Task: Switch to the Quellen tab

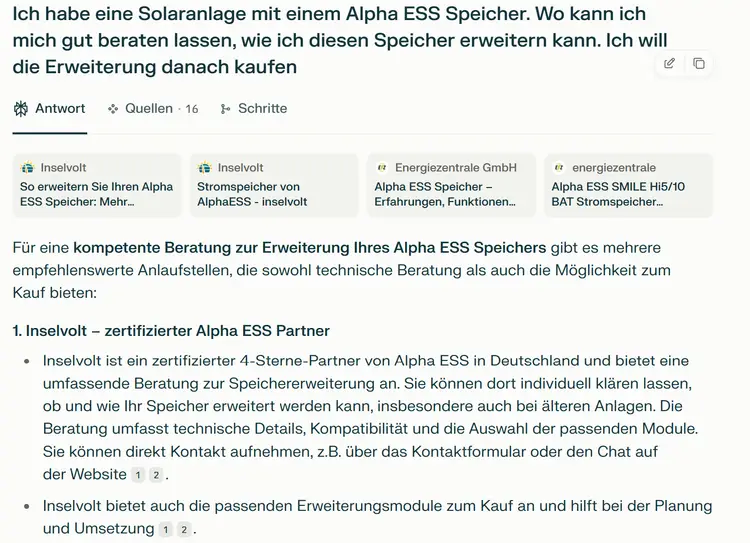Action: (x=148, y=108)
